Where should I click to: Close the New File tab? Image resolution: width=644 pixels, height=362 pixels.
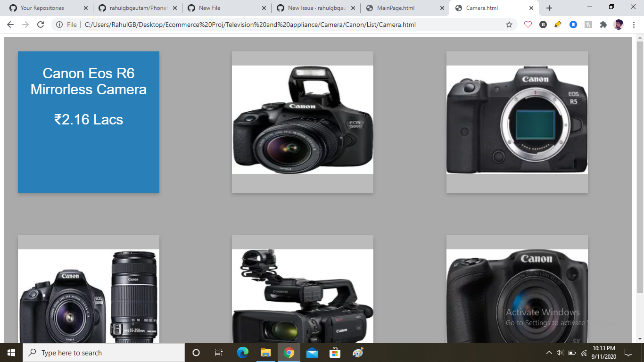coord(264,8)
